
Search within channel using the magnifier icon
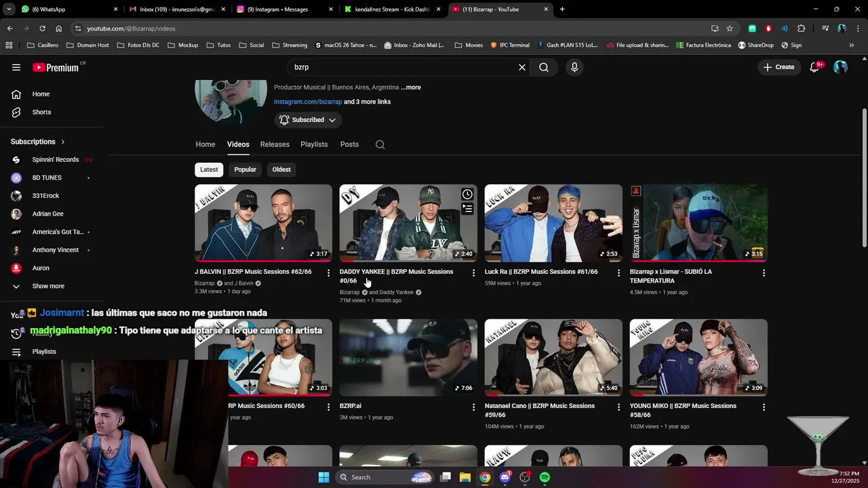(380, 144)
